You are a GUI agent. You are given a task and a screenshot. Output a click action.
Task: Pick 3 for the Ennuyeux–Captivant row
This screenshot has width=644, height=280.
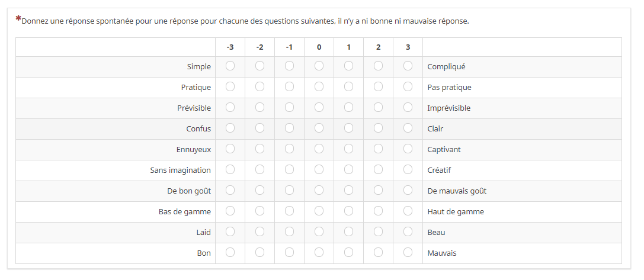click(408, 149)
